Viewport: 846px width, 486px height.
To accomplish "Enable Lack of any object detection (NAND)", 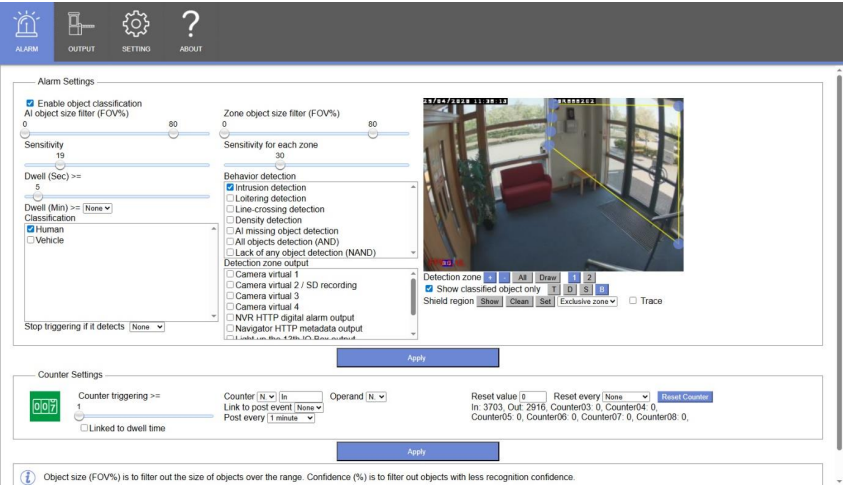I will click(230, 252).
